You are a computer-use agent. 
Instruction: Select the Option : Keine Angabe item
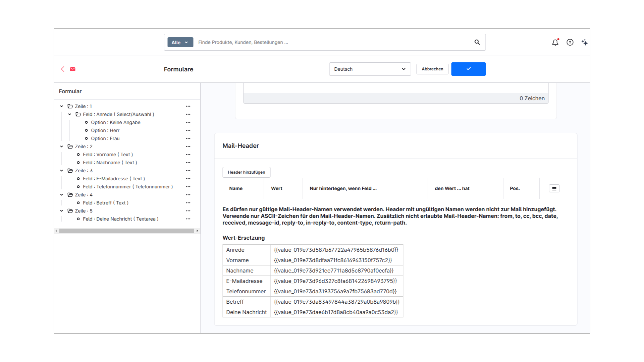115,122
